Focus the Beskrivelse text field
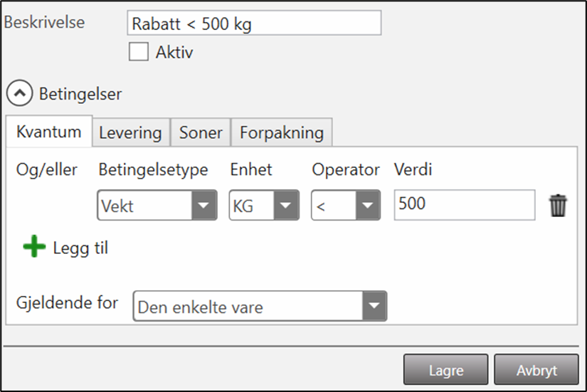Viewport: 587px width, 392px height. tap(253, 24)
